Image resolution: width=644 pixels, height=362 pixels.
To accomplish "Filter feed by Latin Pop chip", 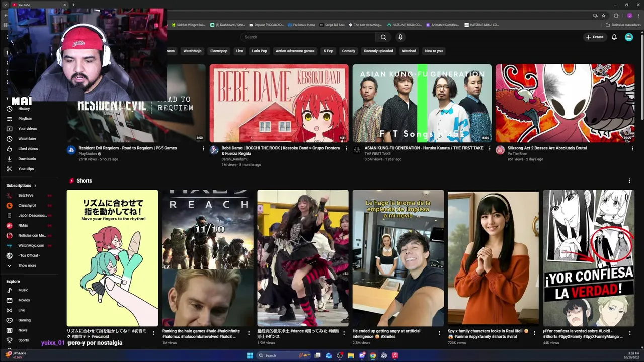I will (260, 51).
